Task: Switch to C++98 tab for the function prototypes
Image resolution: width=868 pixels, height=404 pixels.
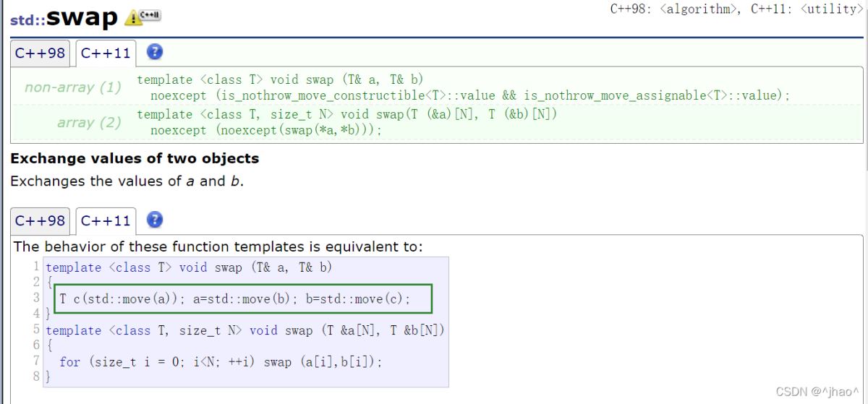Action: [x=41, y=53]
